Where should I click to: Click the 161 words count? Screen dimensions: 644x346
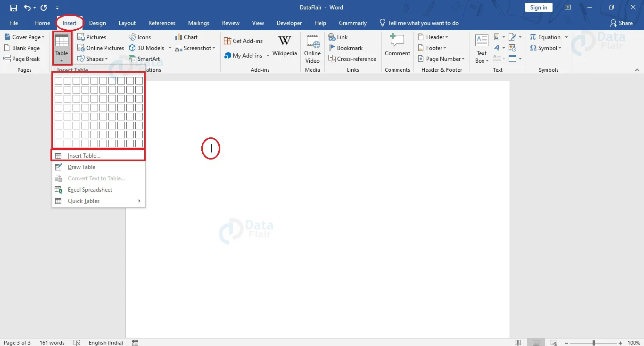pyautogui.click(x=52, y=342)
